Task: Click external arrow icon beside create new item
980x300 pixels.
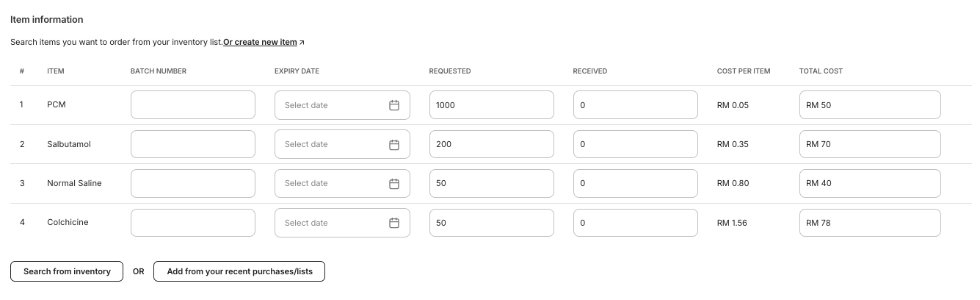Action: point(302,43)
